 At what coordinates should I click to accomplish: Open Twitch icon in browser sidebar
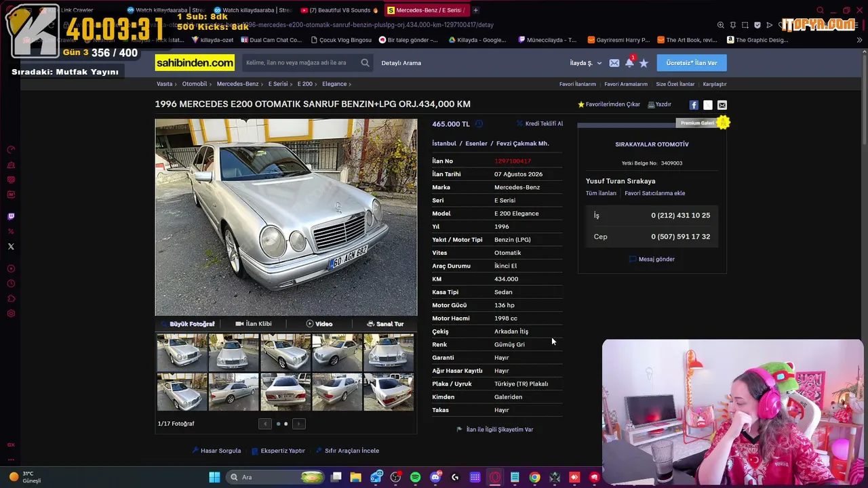11,217
